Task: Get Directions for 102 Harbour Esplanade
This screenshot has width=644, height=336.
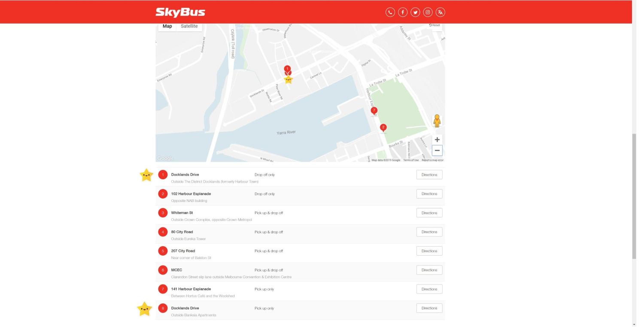Action: click(x=429, y=194)
